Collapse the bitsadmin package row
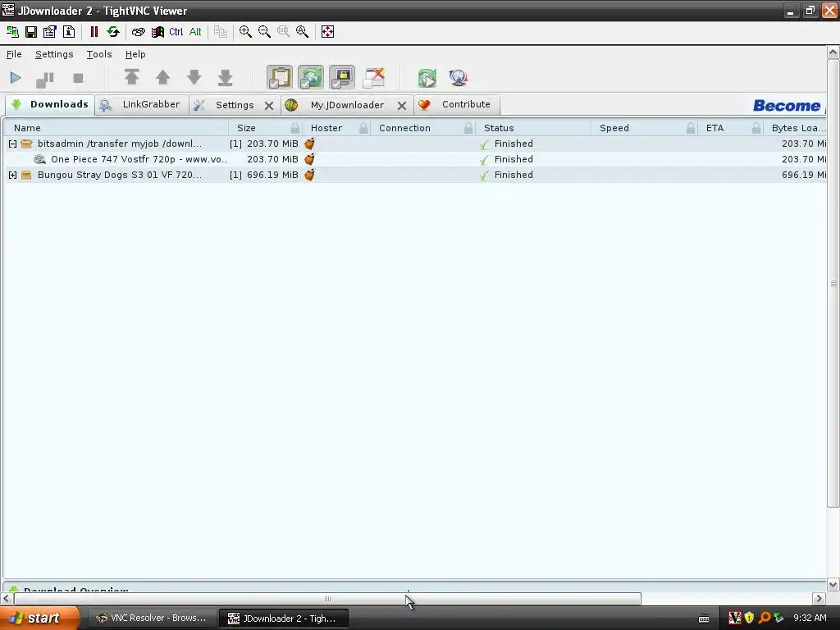 pyautogui.click(x=12, y=144)
